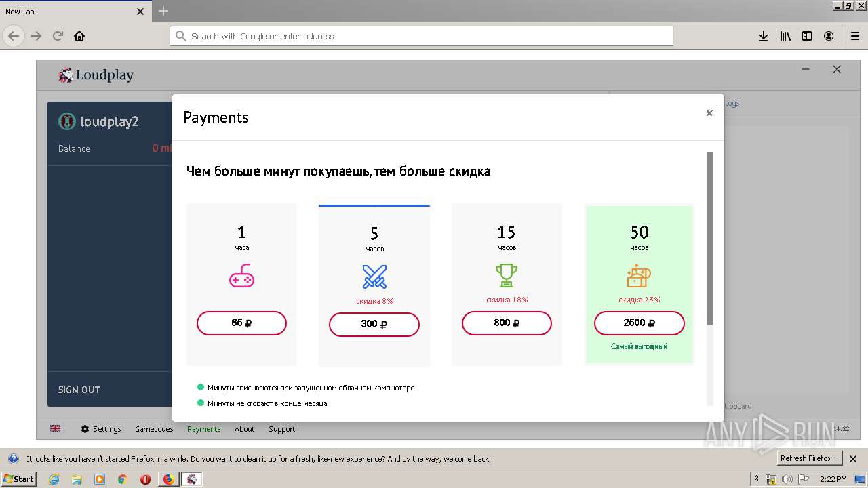Click the green trophy icon on 15-hour card
The height and width of the screenshot is (488, 868).
coord(507,275)
